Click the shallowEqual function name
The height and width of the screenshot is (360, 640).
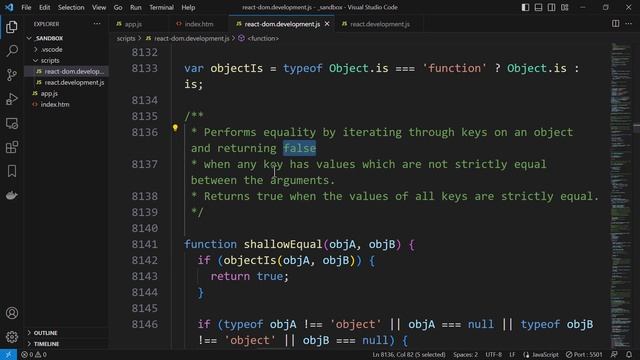click(283, 244)
